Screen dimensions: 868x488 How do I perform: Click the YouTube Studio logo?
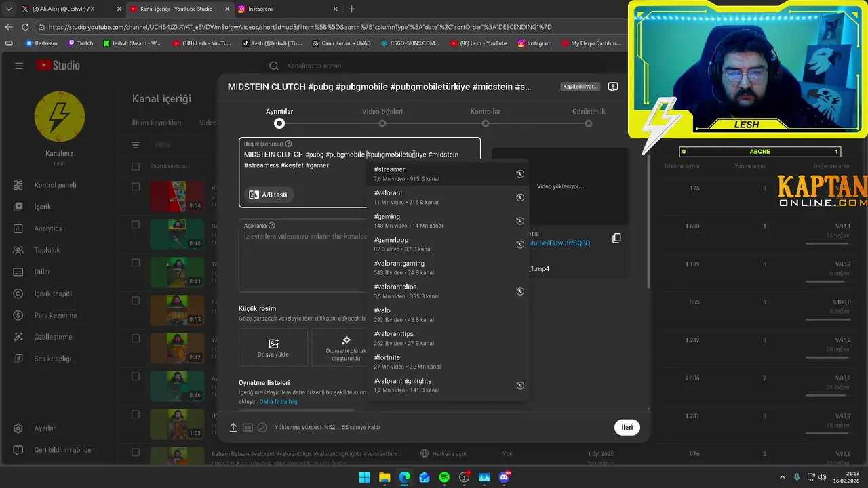tap(58, 66)
